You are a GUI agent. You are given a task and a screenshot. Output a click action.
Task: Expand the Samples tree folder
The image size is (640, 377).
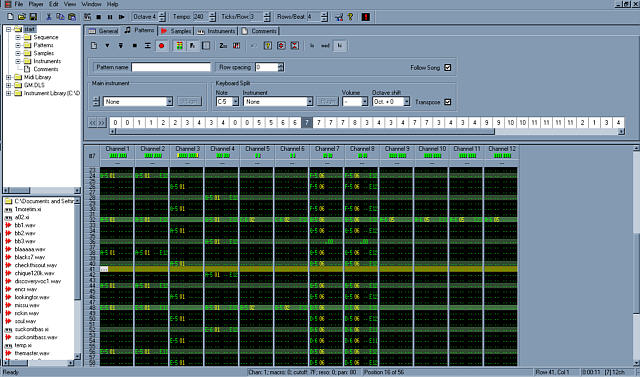[18, 53]
